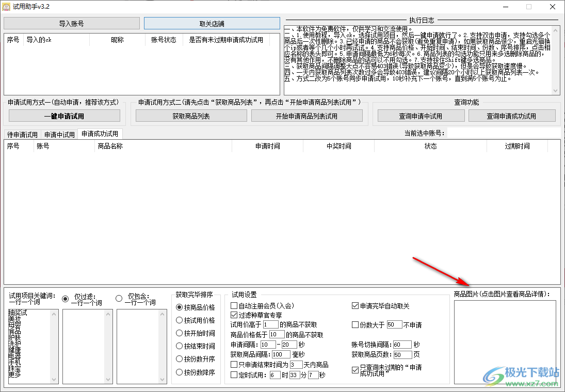Click the 天内商品 days field

296,365
